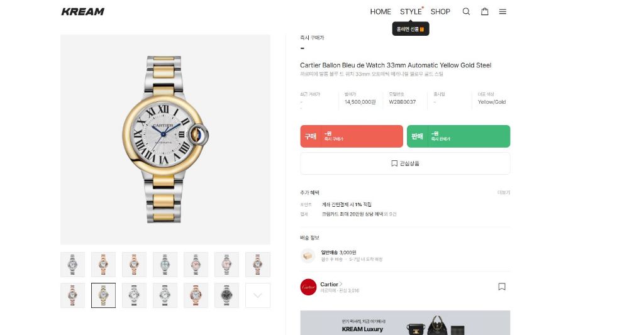This screenshot has height=335, width=644.
Task: Open the STYLE menu
Action: (411, 11)
